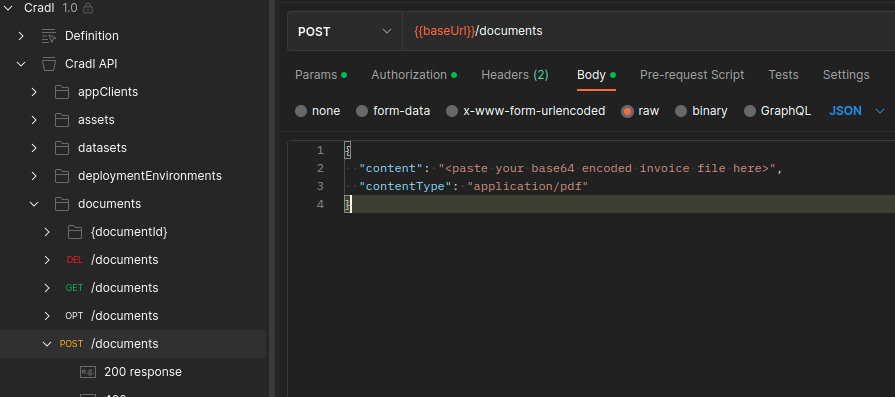895x397 pixels.
Task: Open the HTTP method POST dropdown
Action: (345, 31)
